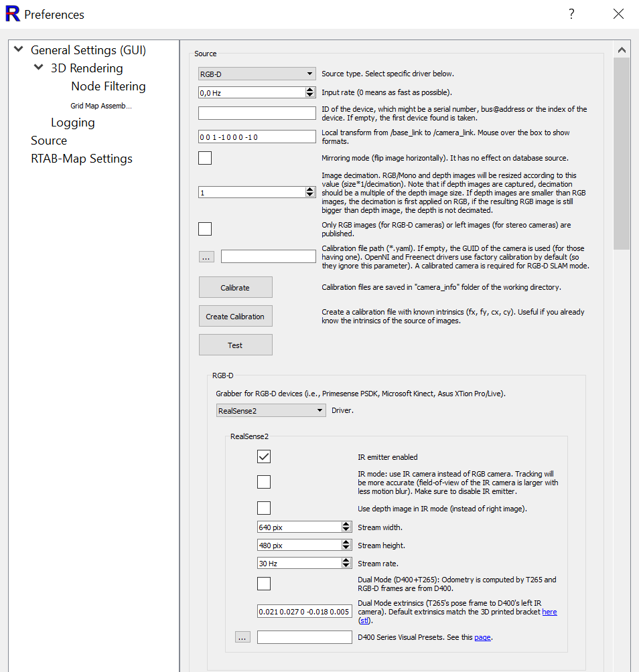
Task: Click the Stream width 640 pix field
Action: click(x=299, y=527)
